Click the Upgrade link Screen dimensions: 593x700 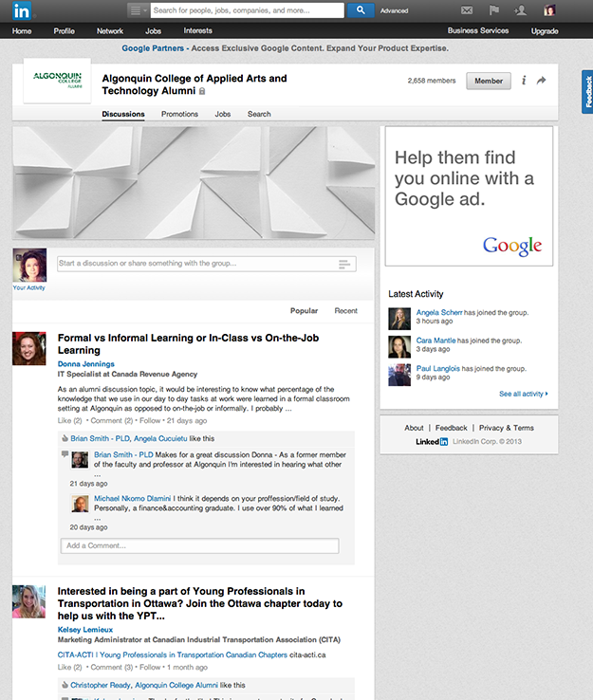[545, 30]
